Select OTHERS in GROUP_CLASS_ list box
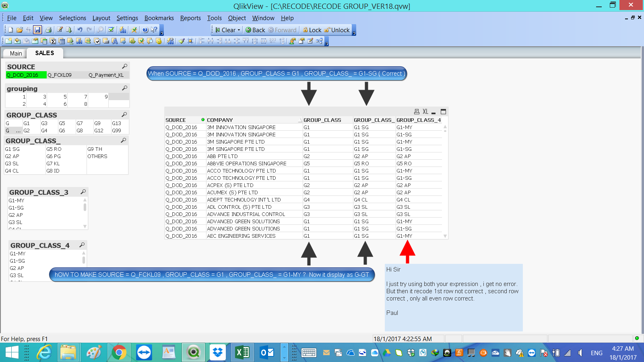Screen dimensions: 644x362 [107, 156]
